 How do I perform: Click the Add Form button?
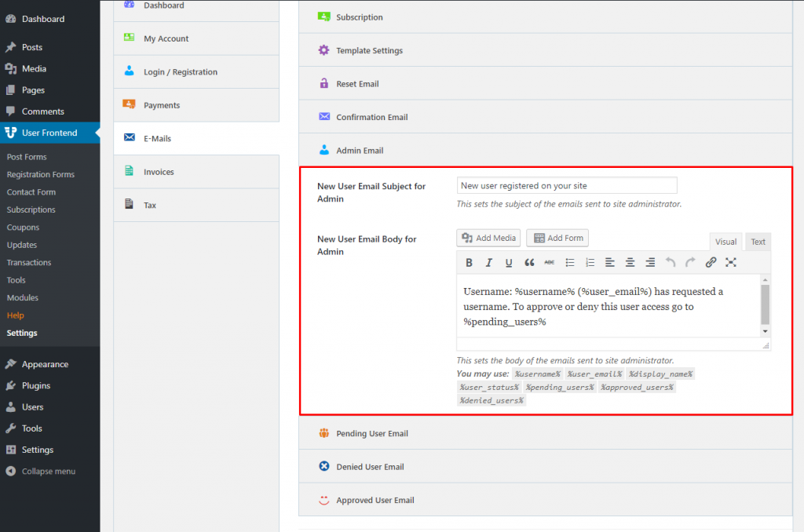pos(557,238)
